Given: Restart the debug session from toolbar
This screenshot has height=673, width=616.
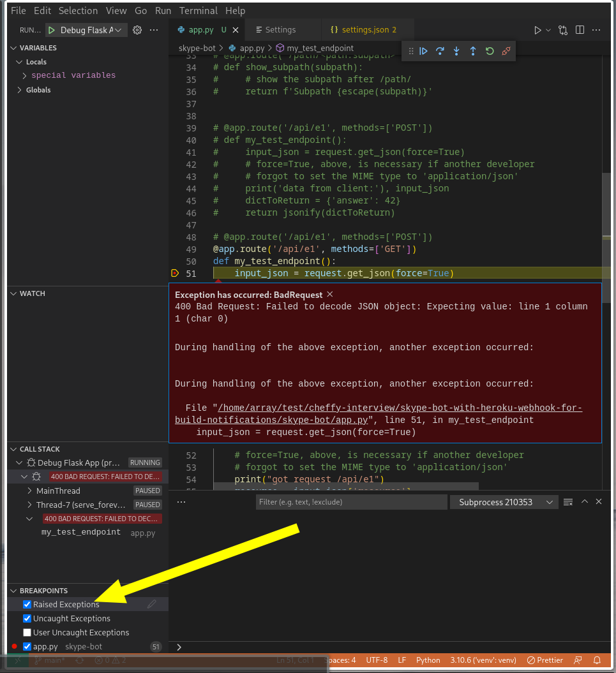Looking at the screenshot, I should (x=489, y=51).
